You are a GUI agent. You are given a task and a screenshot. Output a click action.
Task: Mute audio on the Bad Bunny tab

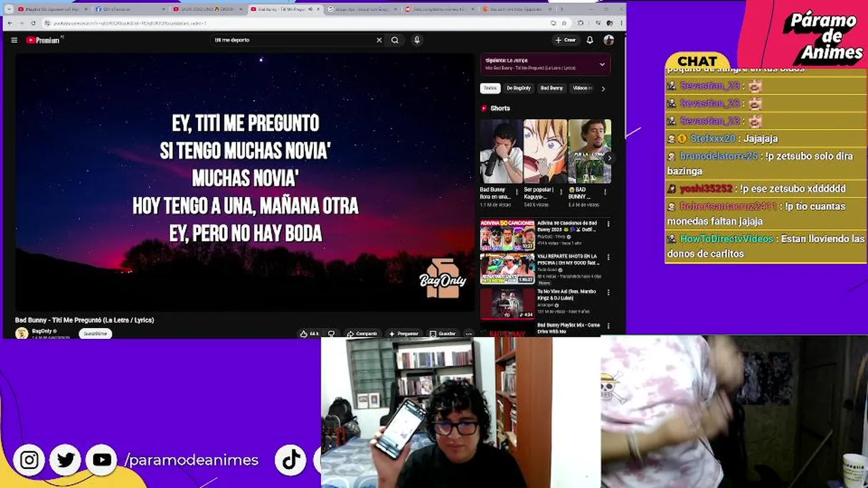tap(311, 9)
